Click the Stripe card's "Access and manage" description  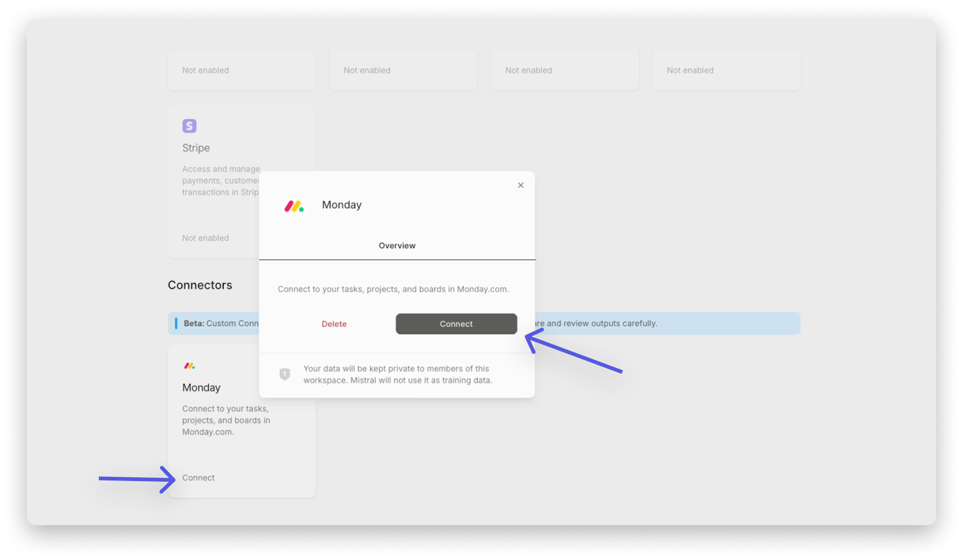tap(221, 180)
